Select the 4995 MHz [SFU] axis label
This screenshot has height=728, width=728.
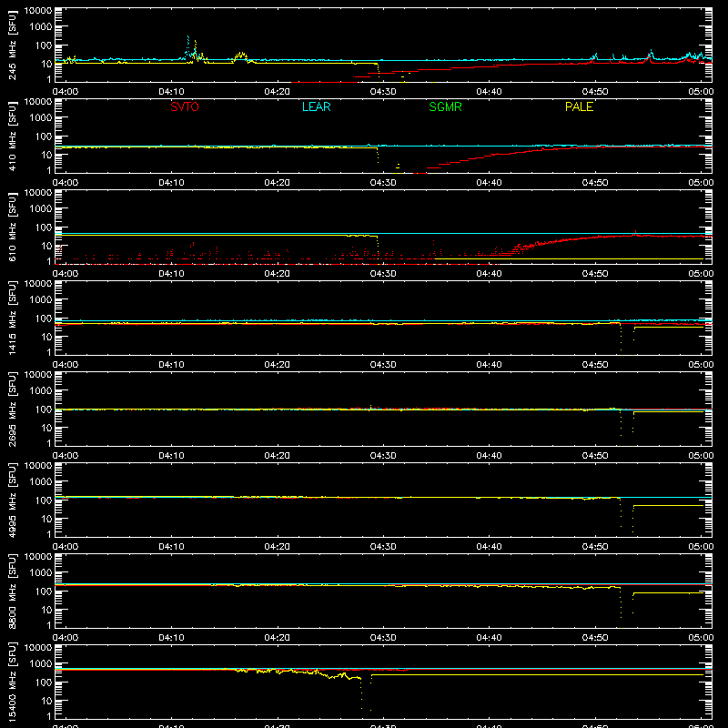13,500
